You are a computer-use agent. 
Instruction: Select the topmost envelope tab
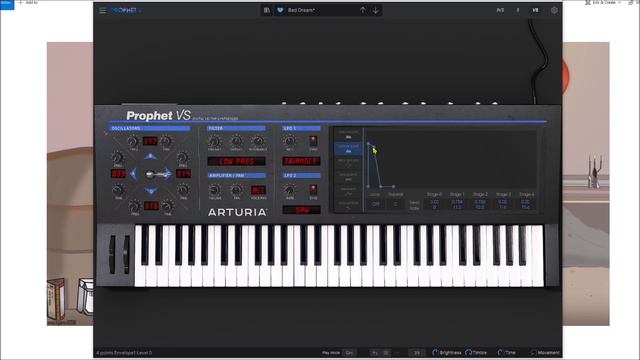click(x=348, y=134)
